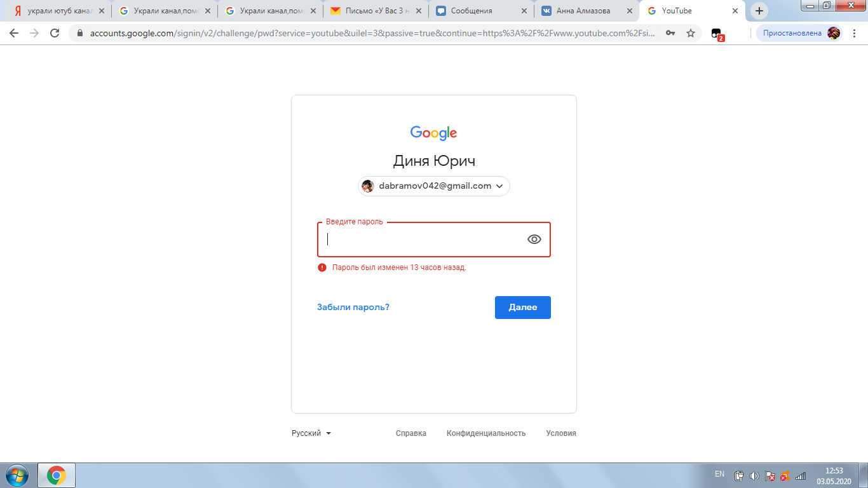Open the 'Конфиденциальность' footer link
Screen dimensions: 868x488
point(486,433)
